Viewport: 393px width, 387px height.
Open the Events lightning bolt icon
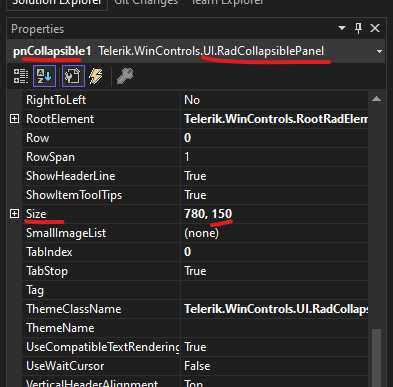point(96,76)
